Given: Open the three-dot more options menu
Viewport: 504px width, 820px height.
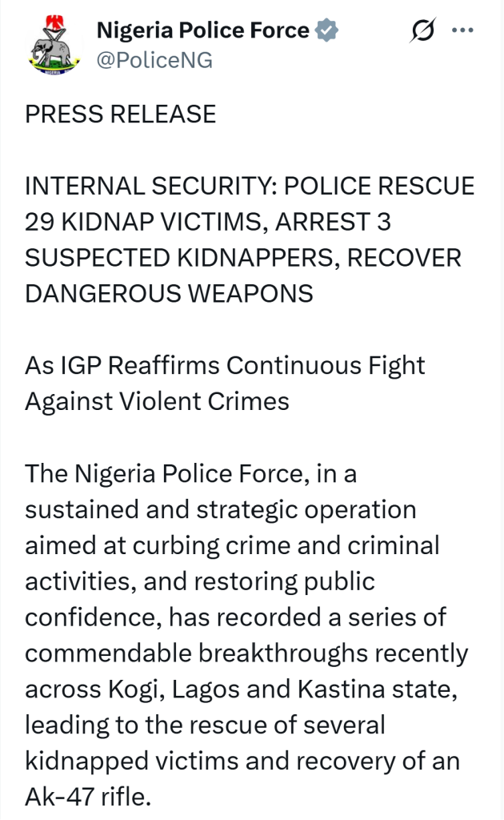Looking at the screenshot, I should [x=462, y=30].
